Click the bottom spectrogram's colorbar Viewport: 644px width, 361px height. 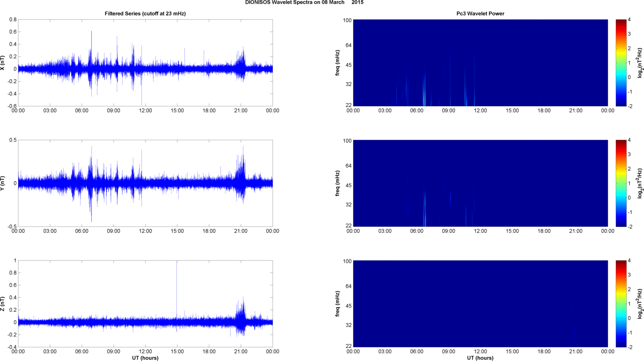click(621, 304)
